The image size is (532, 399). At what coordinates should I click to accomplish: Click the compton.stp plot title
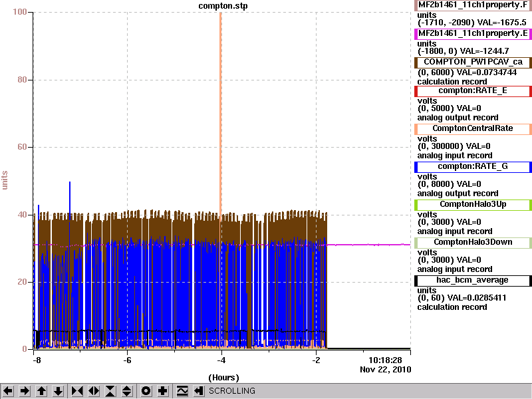(223, 6)
